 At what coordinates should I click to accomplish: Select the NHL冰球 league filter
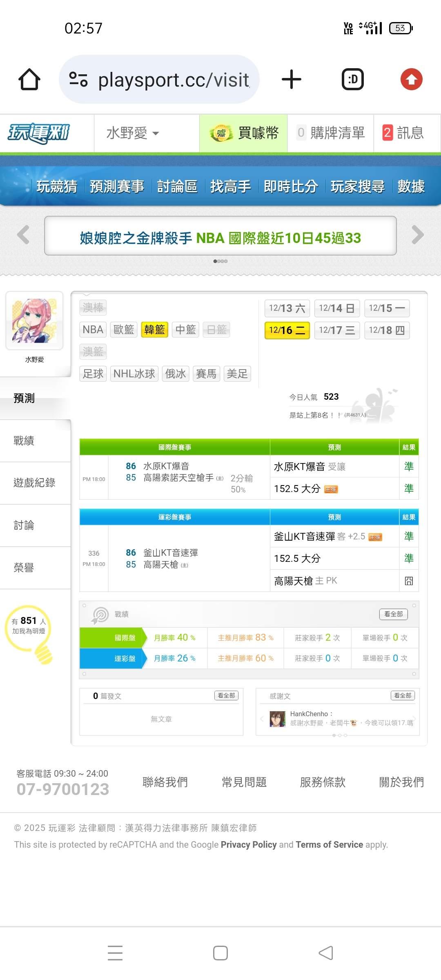134,374
